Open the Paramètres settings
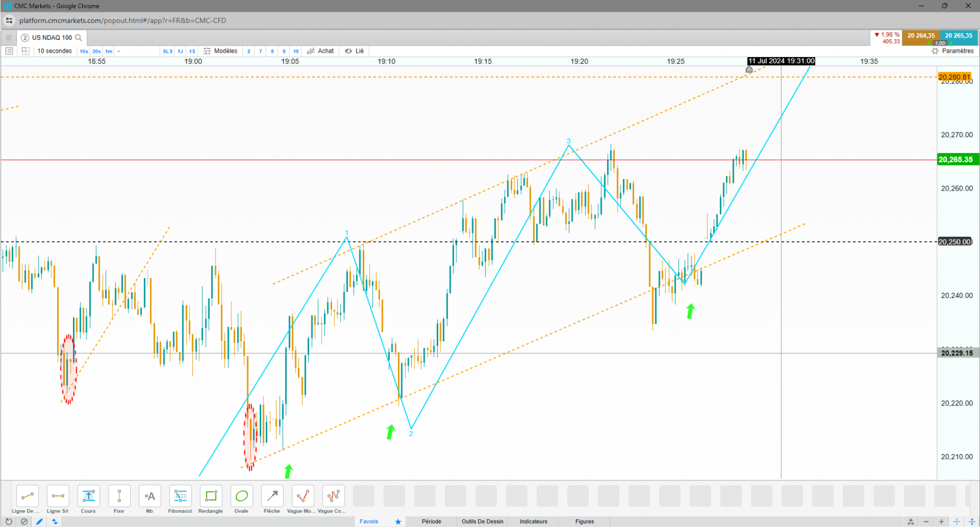Screen dimensions: 980x527 pyautogui.click(x=953, y=51)
